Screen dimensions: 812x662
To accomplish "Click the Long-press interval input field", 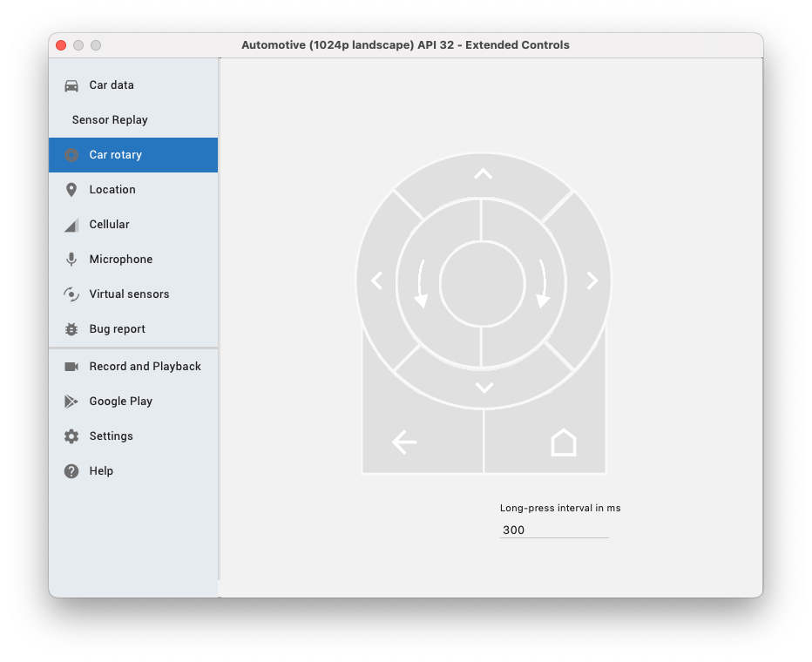I will pos(553,530).
